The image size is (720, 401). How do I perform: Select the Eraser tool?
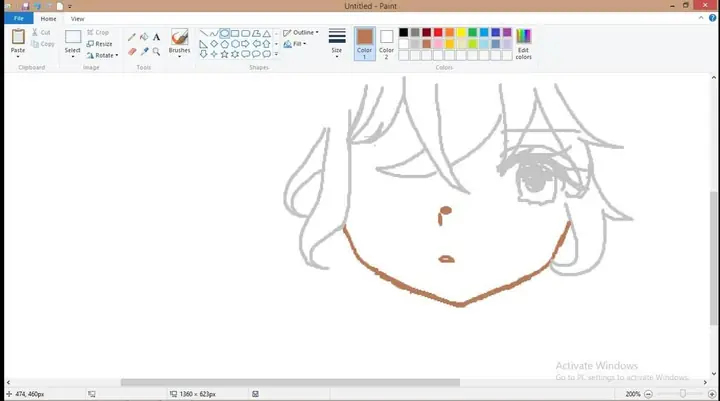[x=132, y=51]
